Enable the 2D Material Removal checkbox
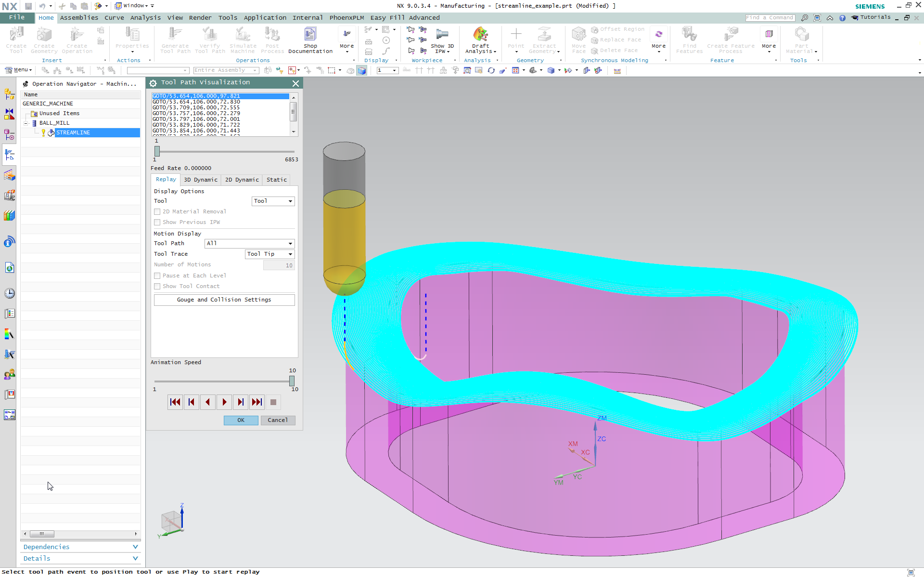924x578 pixels. (156, 211)
